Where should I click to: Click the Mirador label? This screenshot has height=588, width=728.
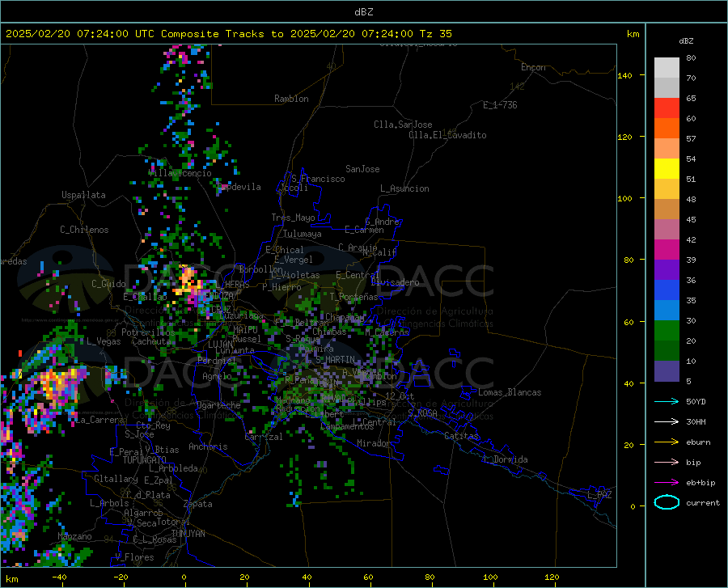(x=374, y=443)
